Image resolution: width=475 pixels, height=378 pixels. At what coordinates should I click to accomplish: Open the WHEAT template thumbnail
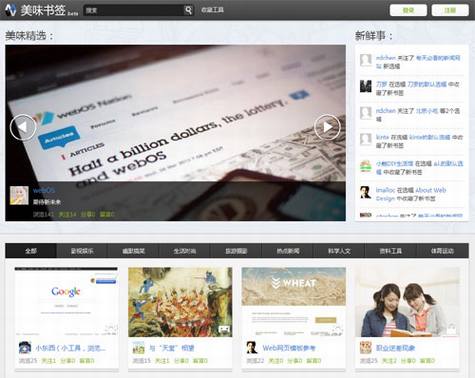point(294,302)
